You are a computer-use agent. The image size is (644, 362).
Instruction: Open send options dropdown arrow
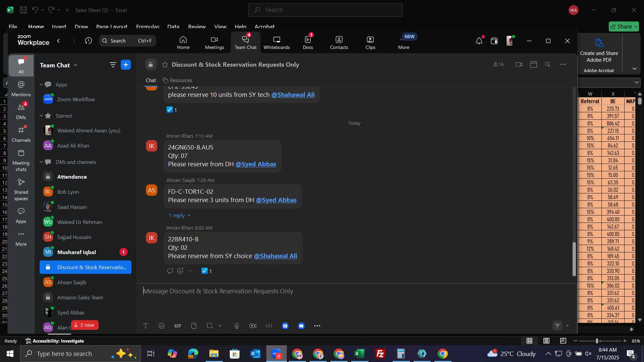(568, 325)
